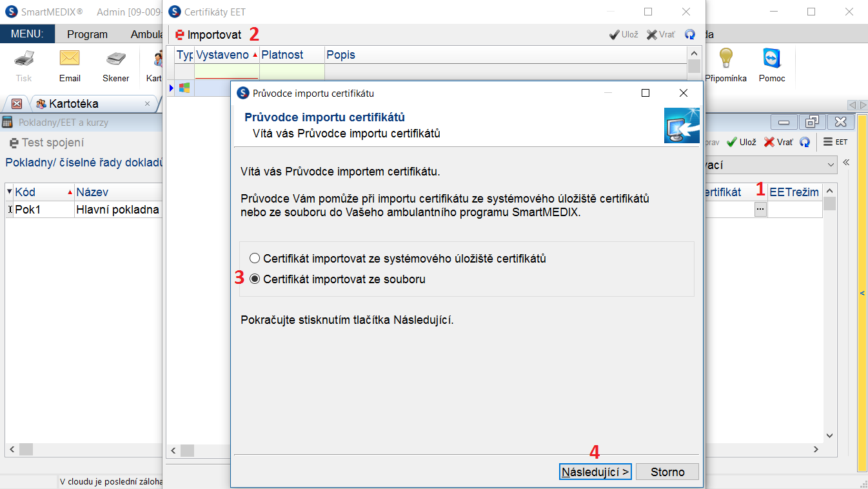Close the Průvodce importu certifikátu dialog
This screenshot has height=489, width=868.
click(684, 93)
